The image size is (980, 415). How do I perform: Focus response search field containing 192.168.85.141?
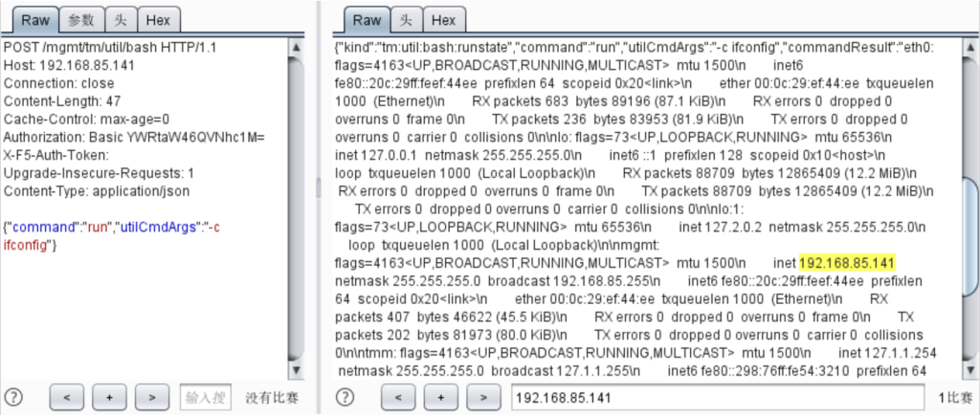(x=718, y=396)
